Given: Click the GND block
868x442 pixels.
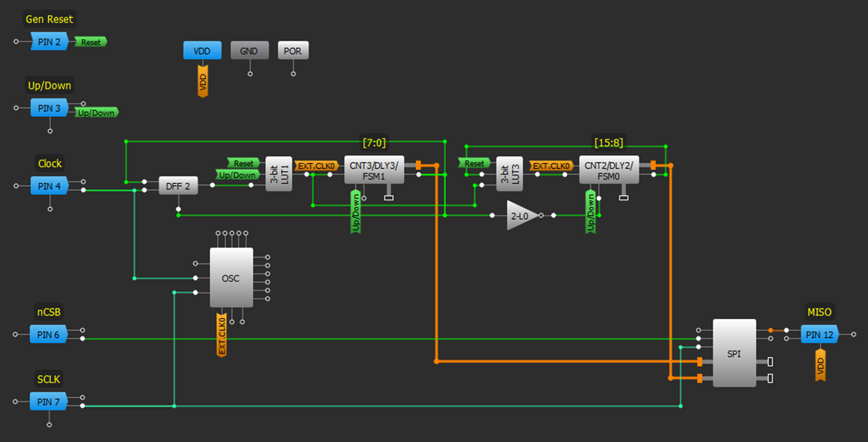Looking at the screenshot, I should point(249,51).
